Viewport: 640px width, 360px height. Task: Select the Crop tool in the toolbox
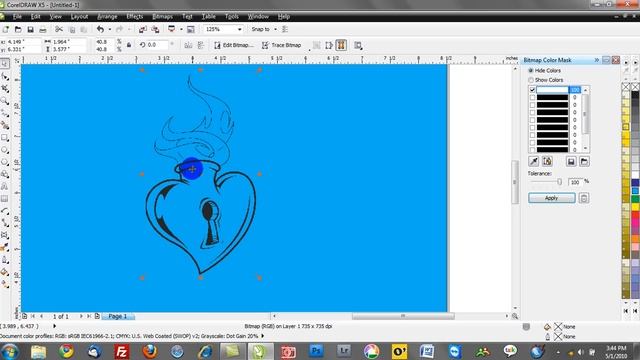click(x=5, y=89)
